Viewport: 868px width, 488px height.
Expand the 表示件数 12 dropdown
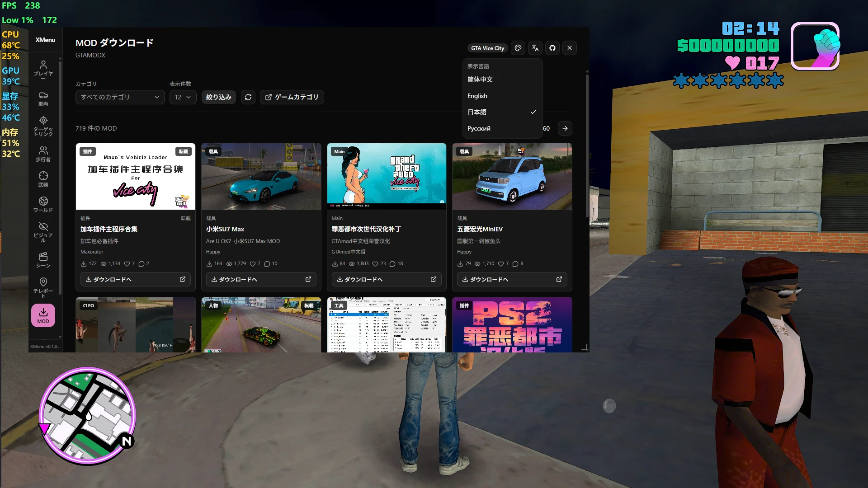183,97
